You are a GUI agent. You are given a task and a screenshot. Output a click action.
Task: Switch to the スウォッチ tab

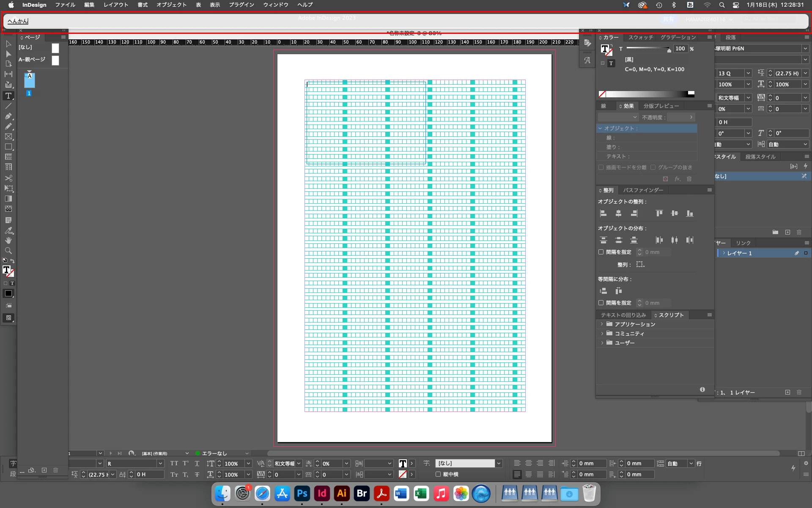click(x=640, y=37)
